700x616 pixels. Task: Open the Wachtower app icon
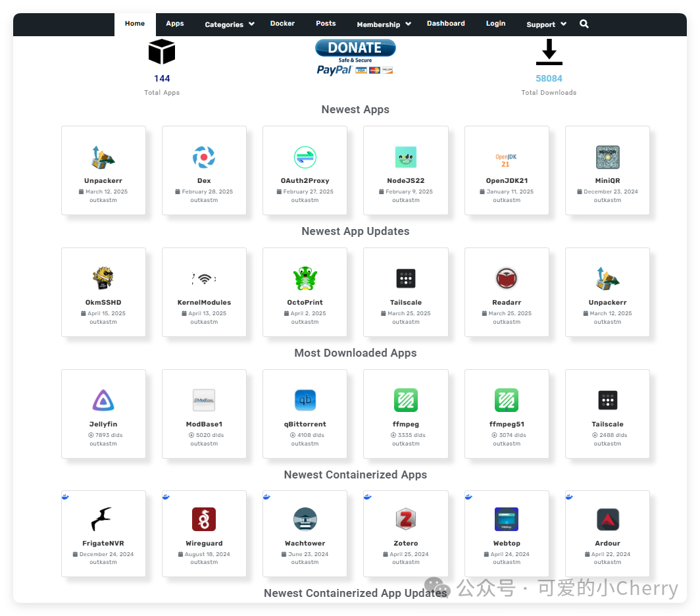(305, 519)
